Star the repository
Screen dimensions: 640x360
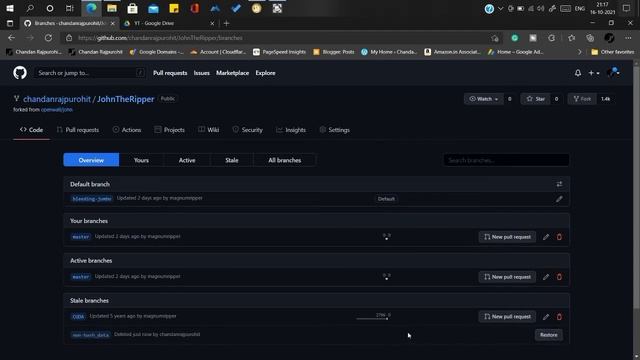pos(535,99)
